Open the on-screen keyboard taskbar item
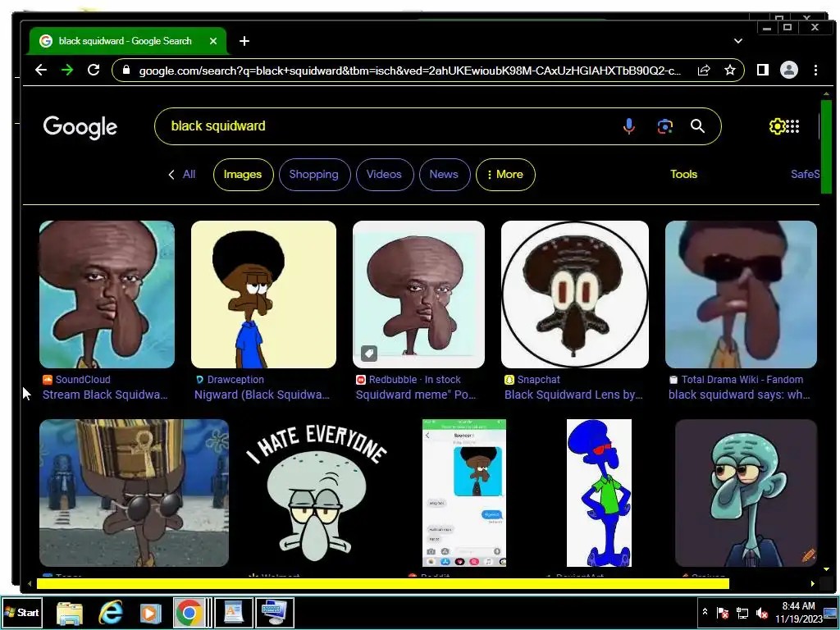This screenshot has height=630, width=840. [275, 613]
